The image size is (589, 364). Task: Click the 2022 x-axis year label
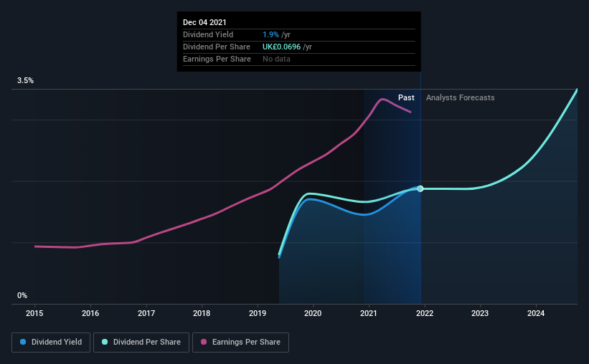(425, 313)
